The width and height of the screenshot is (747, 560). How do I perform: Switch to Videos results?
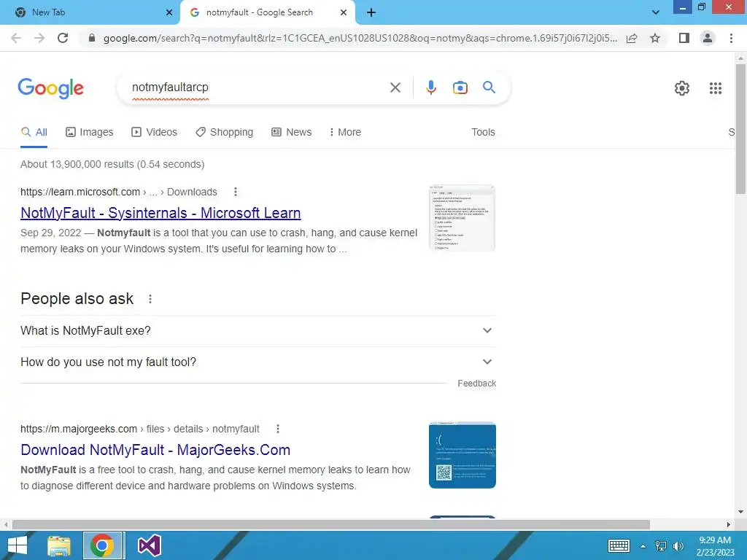[x=155, y=133]
